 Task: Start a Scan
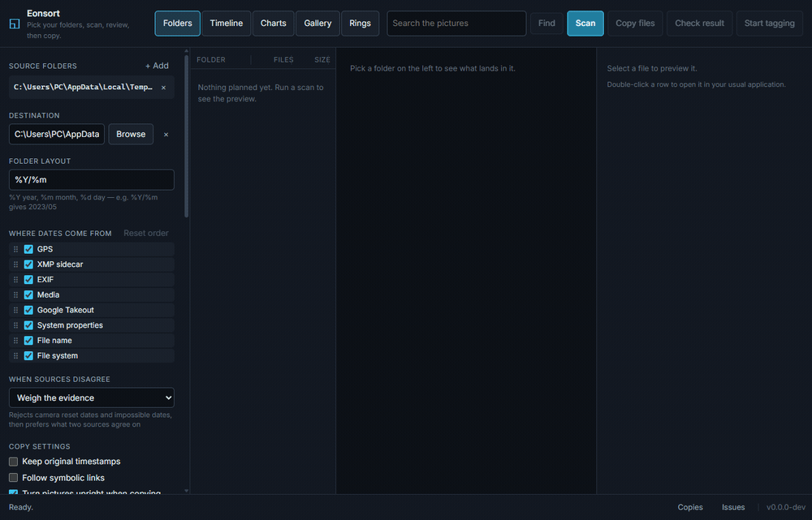[x=585, y=24]
